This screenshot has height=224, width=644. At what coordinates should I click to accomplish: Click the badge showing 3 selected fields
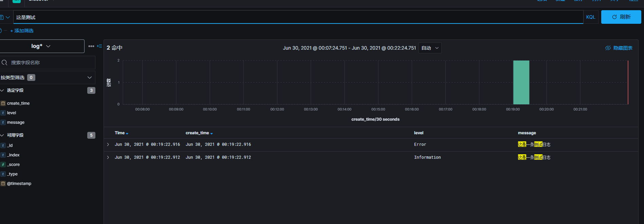click(x=91, y=90)
